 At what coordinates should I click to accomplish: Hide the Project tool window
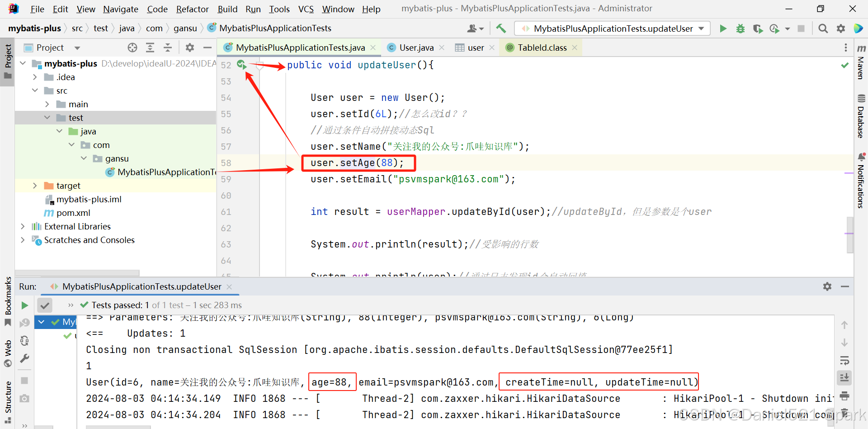pos(208,48)
